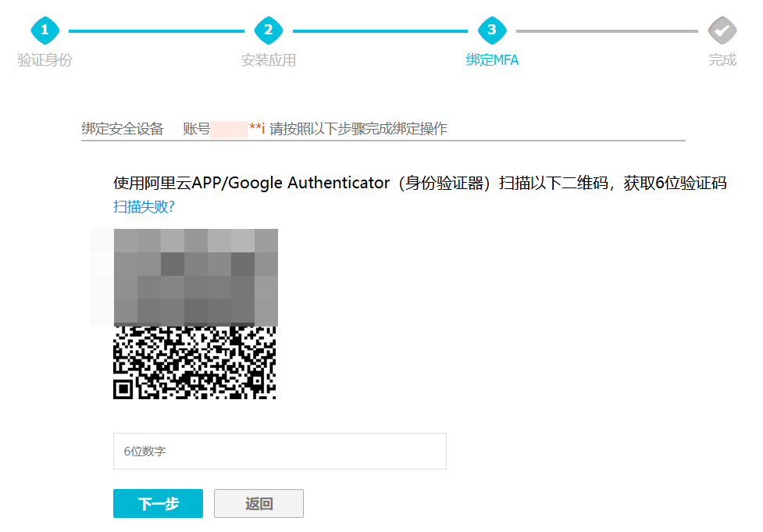This screenshot has width=763, height=532.
Task: Focus the 6位数字 verification code field
Action: (280, 452)
